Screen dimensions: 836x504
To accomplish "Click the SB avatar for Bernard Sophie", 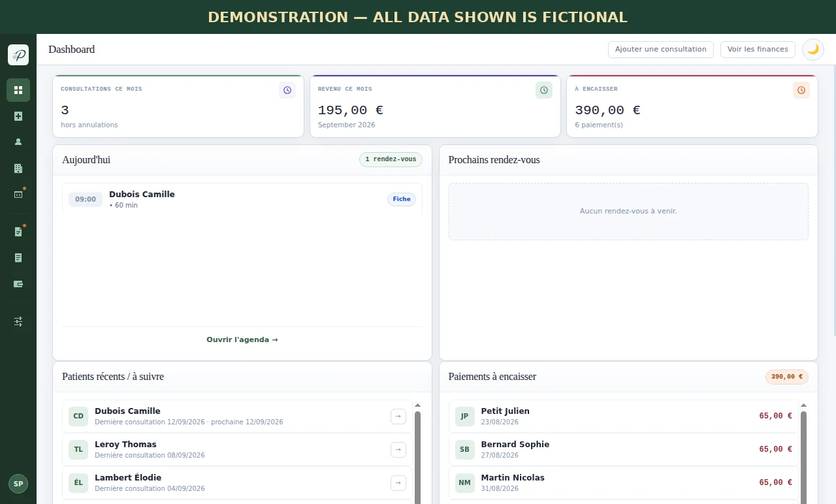I will [464, 450].
